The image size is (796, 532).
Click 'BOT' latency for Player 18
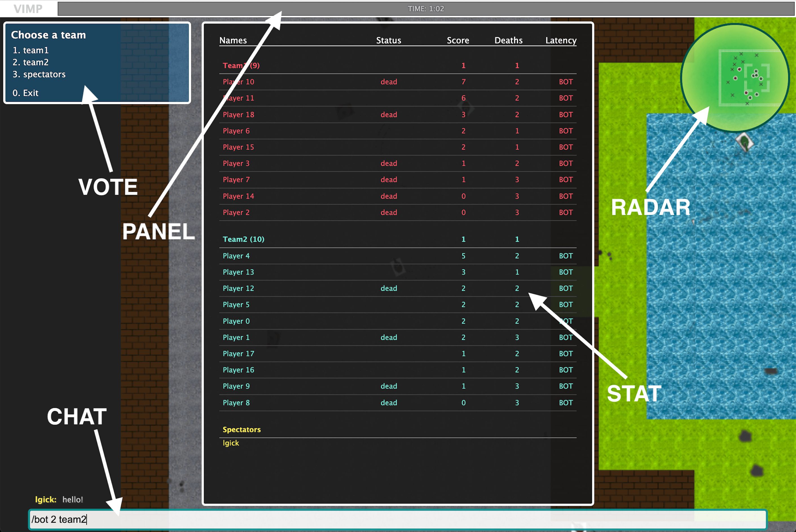[566, 115]
